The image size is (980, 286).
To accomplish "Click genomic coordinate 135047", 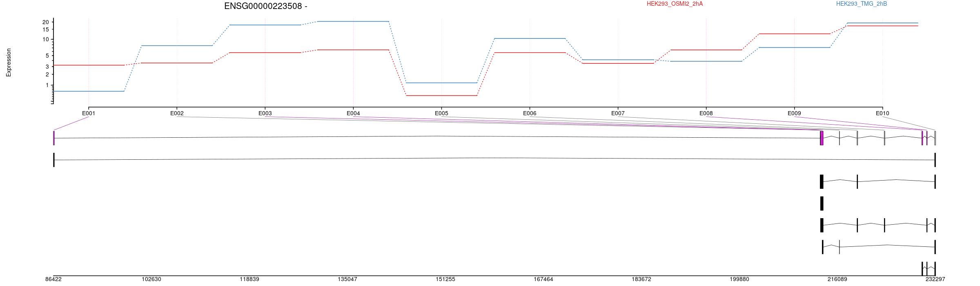I will (x=347, y=279).
